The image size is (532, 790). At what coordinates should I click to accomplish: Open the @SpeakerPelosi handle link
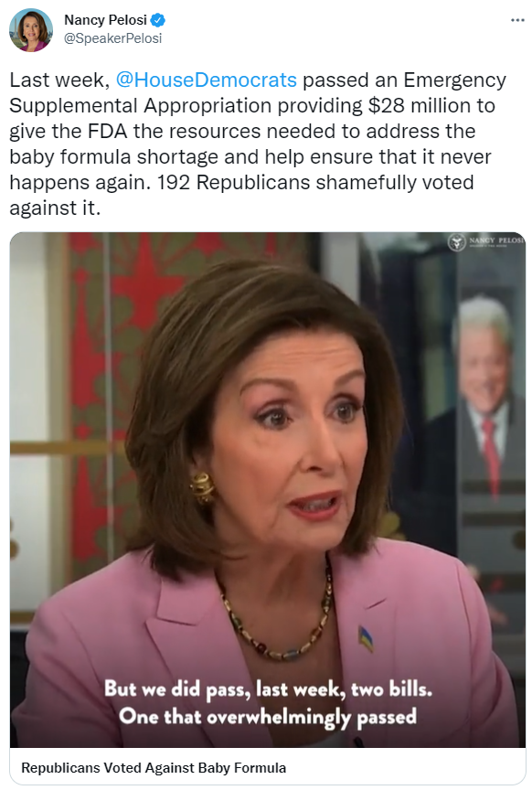[x=112, y=38]
